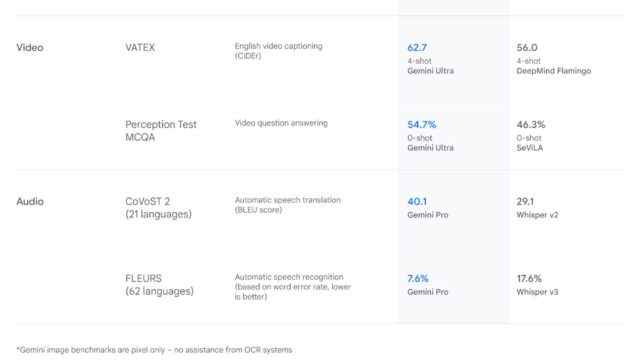Viewport: 632px width, 364px height.
Task: Click the Gemini image benchmarks footnote
Action: point(154,350)
